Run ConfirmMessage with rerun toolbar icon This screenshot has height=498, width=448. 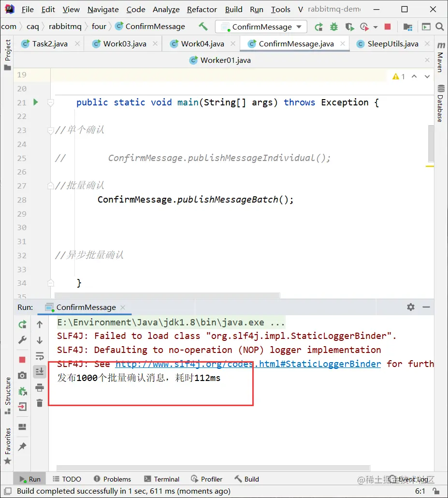tap(319, 27)
